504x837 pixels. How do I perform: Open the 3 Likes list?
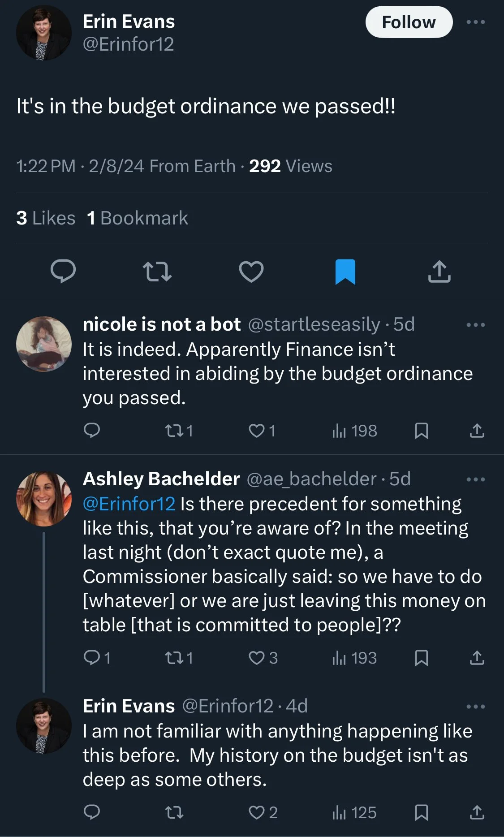coord(46,218)
